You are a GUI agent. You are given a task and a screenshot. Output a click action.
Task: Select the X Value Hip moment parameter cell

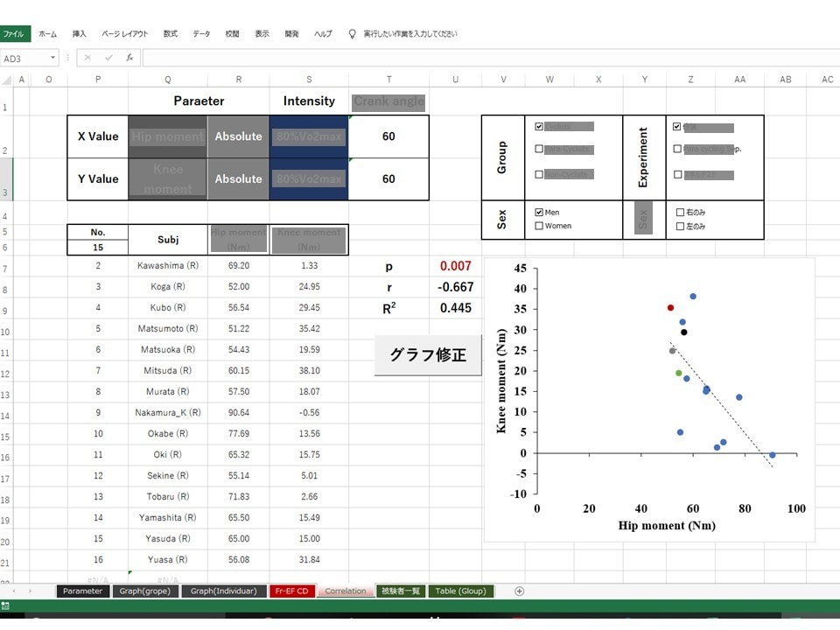coord(168,136)
